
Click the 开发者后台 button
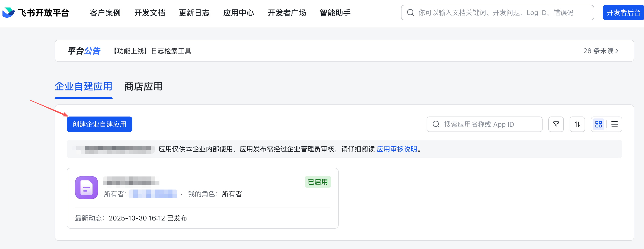point(623,13)
